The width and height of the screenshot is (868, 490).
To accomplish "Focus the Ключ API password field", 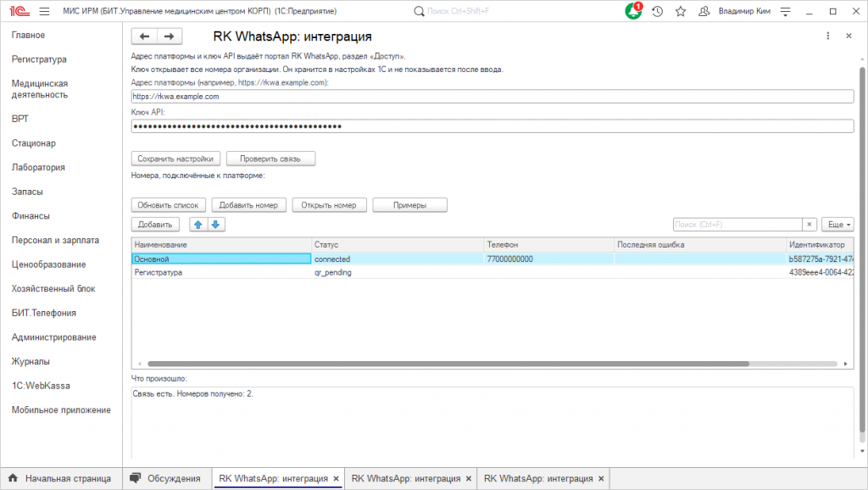I will [492, 126].
